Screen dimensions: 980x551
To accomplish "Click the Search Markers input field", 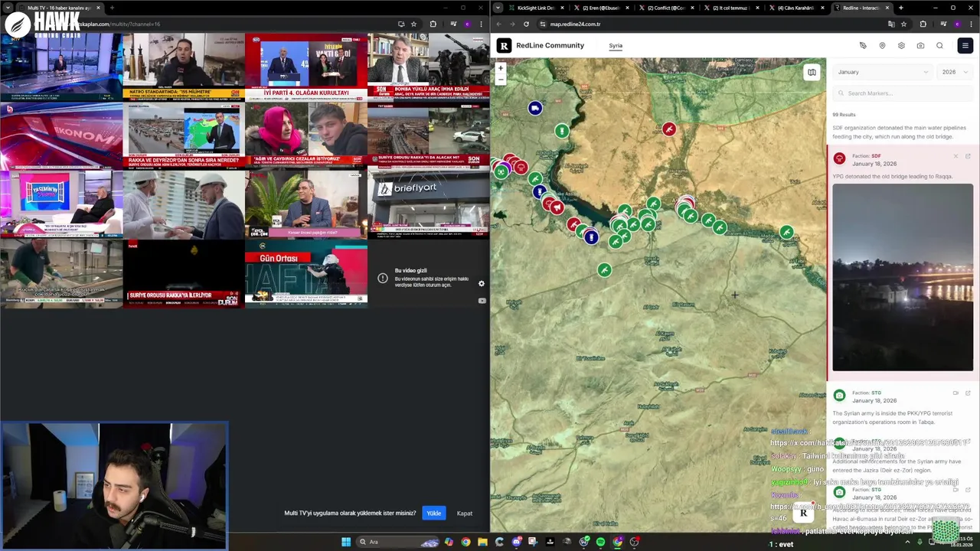I will click(x=903, y=93).
